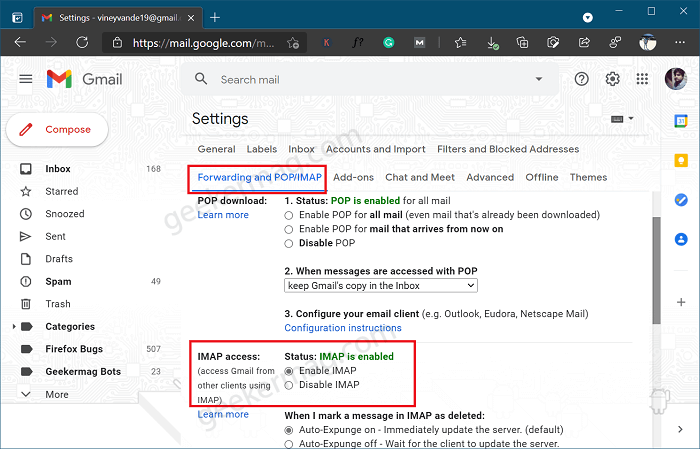This screenshot has height=449, width=700.
Task: Click the Gmail logo
Action: point(84,79)
